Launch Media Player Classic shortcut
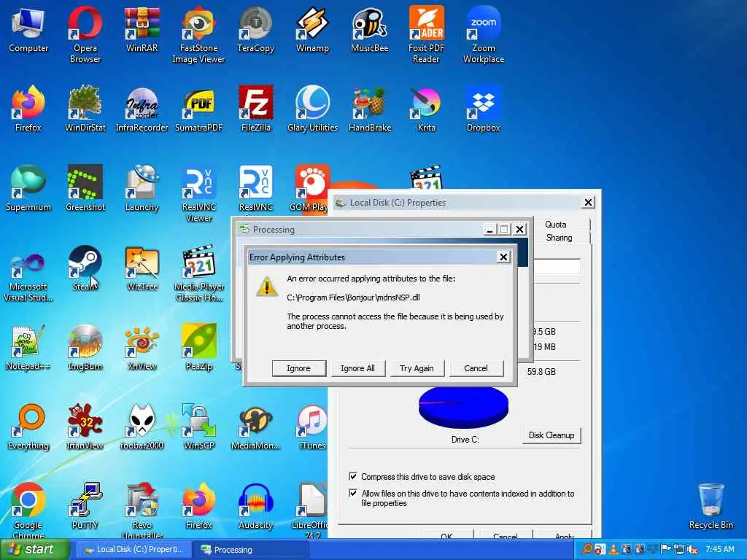The width and height of the screenshot is (747, 560). (198, 273)
